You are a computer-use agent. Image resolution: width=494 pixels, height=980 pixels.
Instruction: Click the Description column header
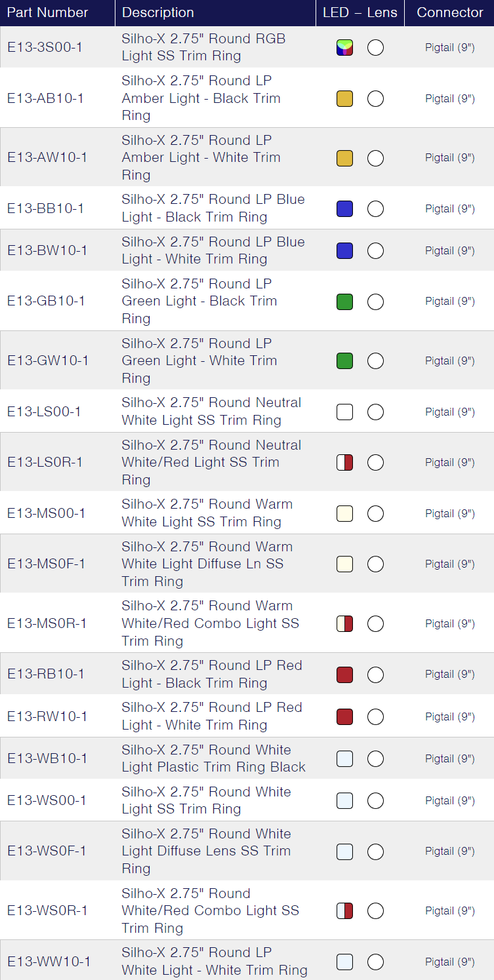(x=158, y=12)
